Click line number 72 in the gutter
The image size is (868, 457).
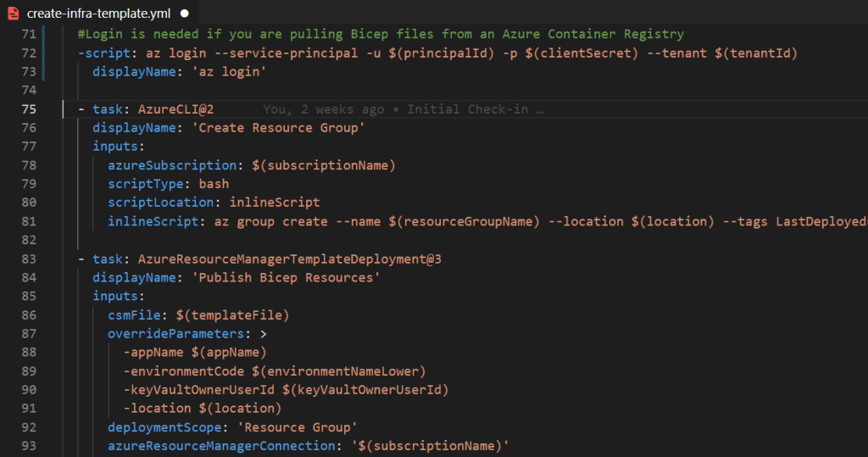28,53
